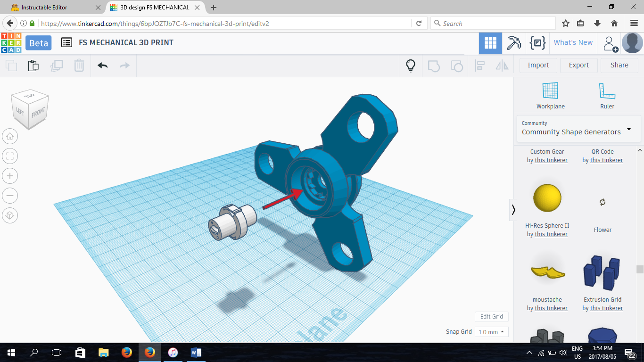Screen dimensions: 644x362
Task: Click the Undo icon in the toolbar
Action: [x=102, y=65]
